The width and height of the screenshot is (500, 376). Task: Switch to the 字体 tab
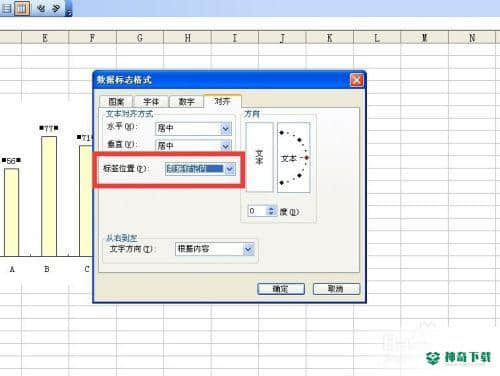[x=151, y=102]
